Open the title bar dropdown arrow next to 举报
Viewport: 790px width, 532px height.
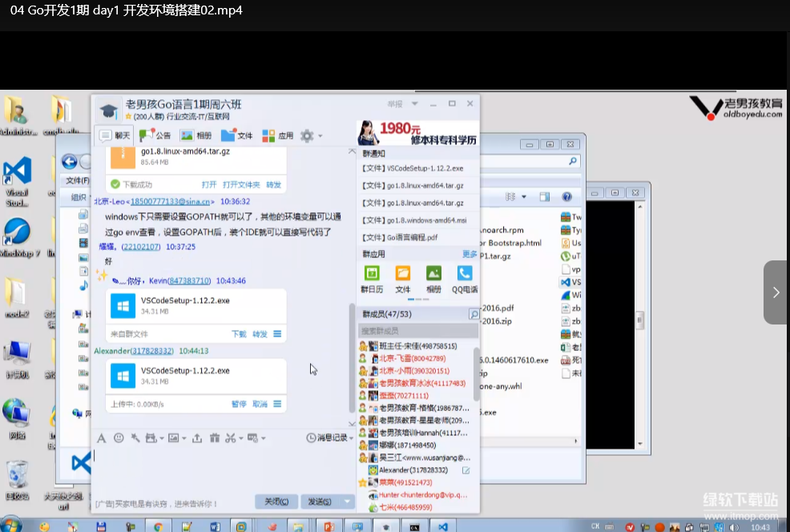pyautogui.click(x=415, y=104)
